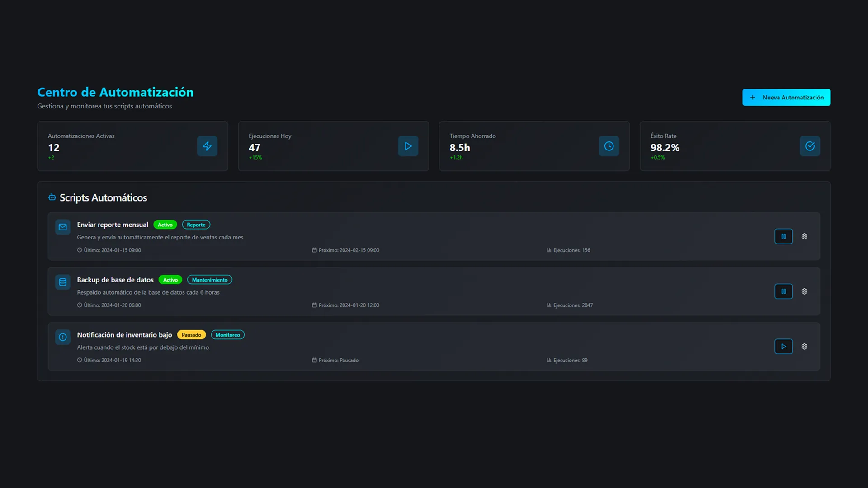
Task: Click the mail icon for Enviar reporte mensual
Action: click(63, 227)
